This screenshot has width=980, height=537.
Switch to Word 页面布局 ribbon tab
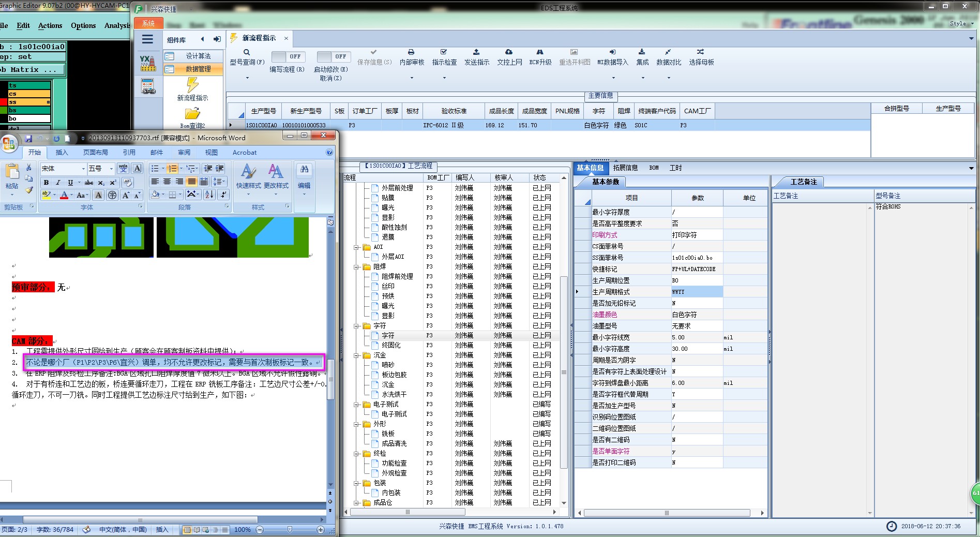point(96,153)
